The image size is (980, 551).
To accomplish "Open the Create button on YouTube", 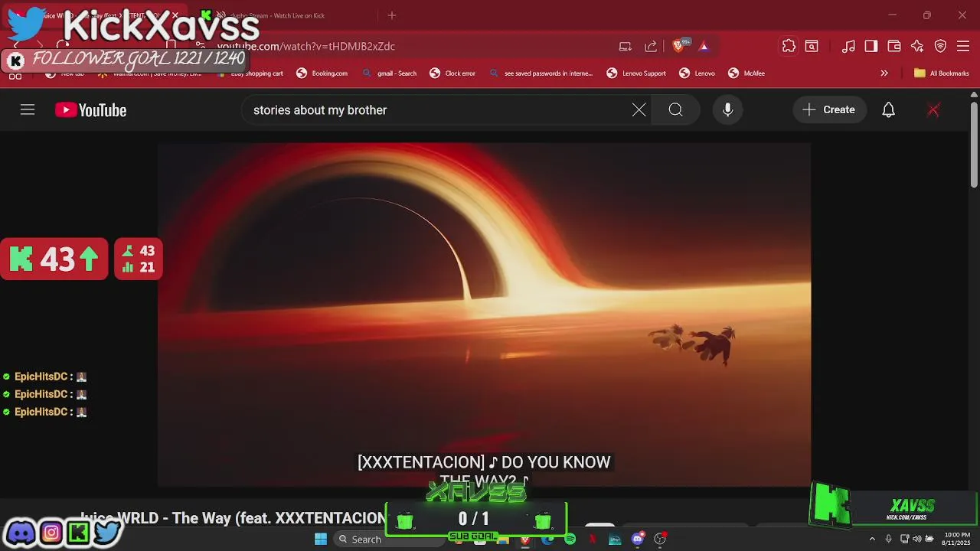I will 829,110.
